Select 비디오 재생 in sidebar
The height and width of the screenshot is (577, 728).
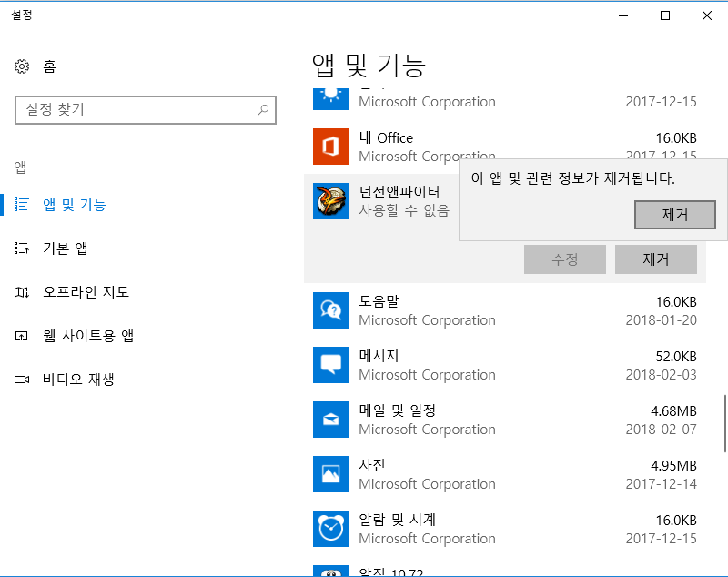pyautogui.click(x=78, y=380)
